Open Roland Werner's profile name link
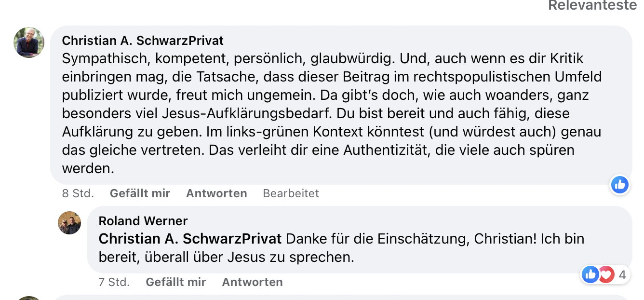Screen dimensions: 644x300 pyautogui.click(x=143, y=221)
